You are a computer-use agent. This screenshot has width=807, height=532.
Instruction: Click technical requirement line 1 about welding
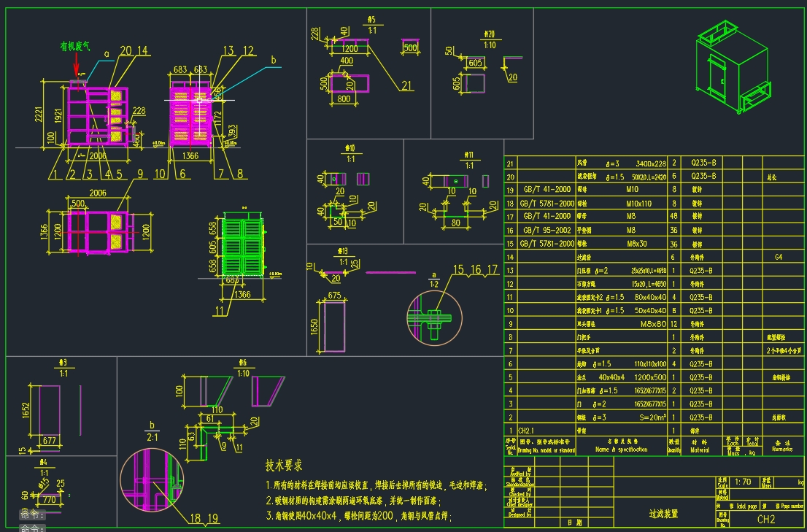[x=377, y=485]
